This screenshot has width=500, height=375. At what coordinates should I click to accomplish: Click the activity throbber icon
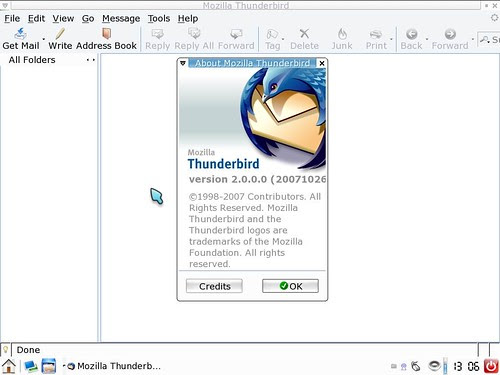click(x=494, y=18)
